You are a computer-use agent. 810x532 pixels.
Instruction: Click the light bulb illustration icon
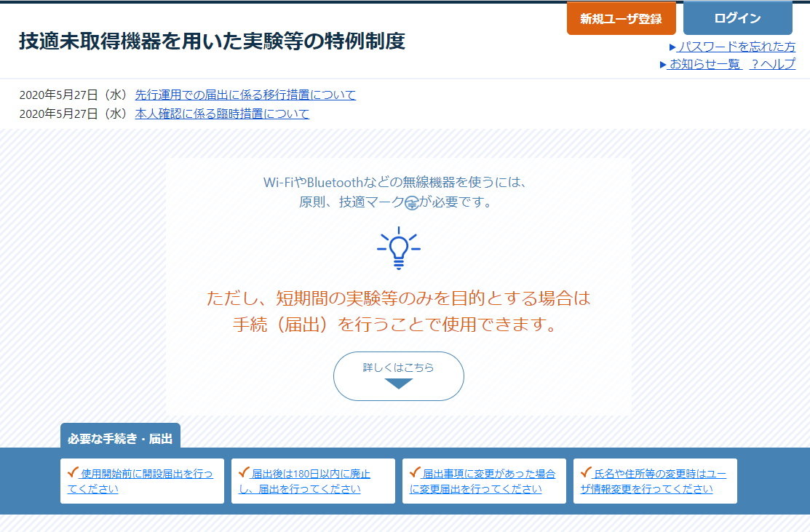[398, 246]
